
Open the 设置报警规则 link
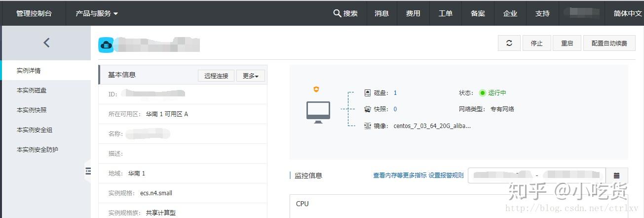446,175
